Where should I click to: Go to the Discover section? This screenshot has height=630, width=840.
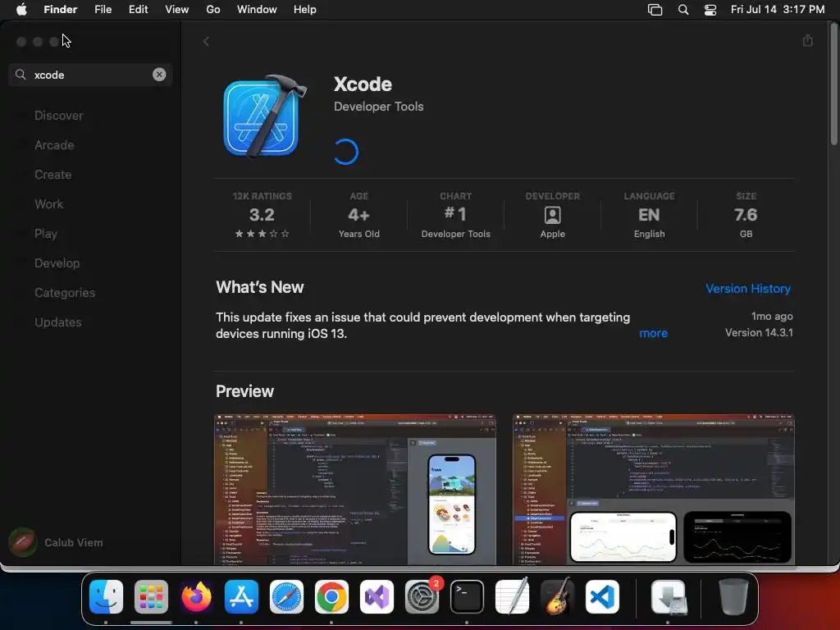59,116
